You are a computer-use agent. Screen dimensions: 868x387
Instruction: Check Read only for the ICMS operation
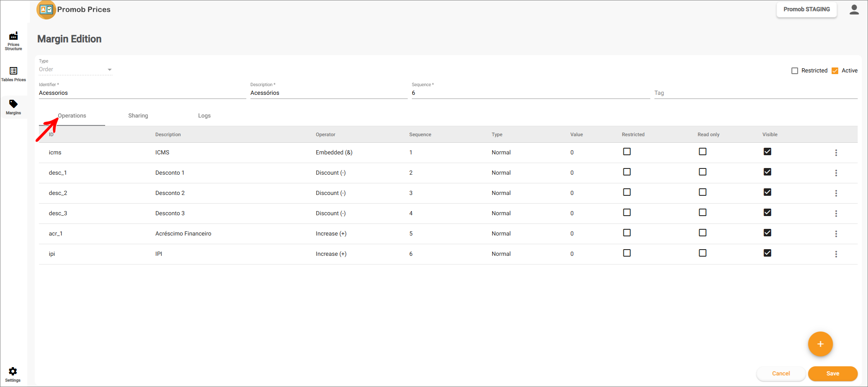pos(702,151)
